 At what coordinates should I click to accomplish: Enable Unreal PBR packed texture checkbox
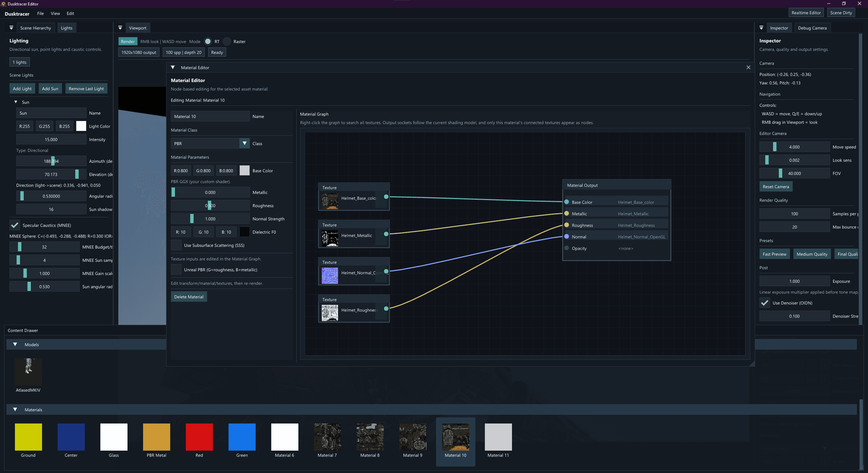click(176, 270)
